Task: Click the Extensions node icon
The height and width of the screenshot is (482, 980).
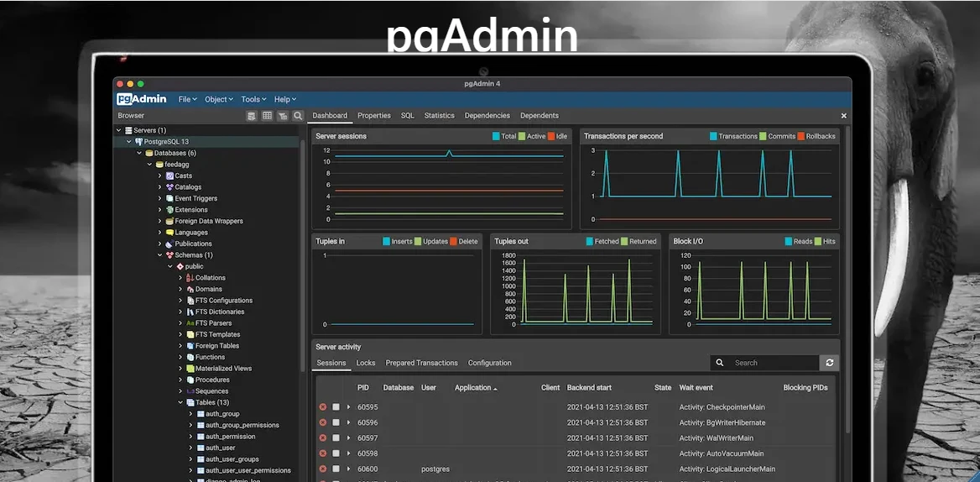Action: [169, 209]
